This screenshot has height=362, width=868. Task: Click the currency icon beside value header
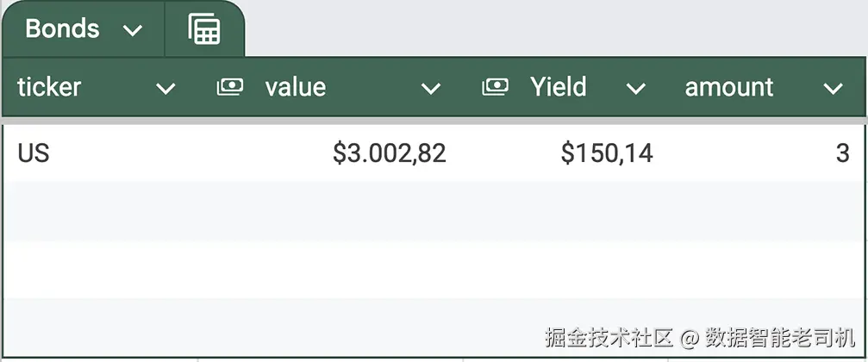point(229,87)
